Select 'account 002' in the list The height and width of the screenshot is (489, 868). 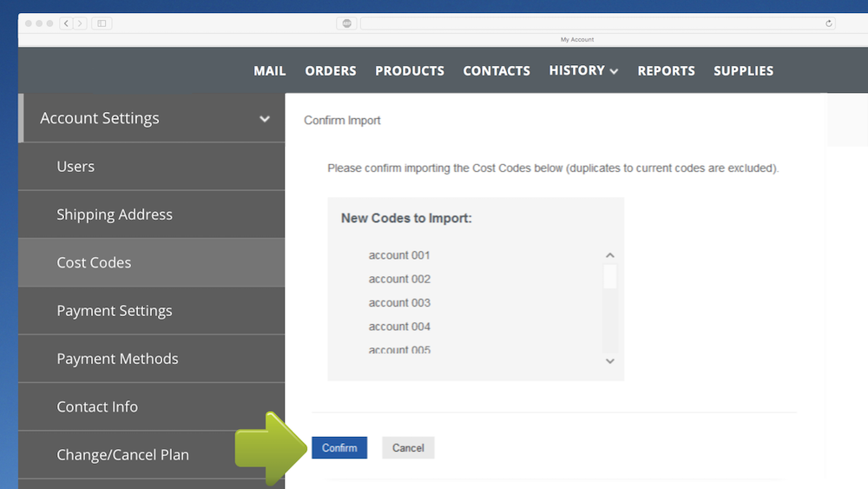click(x=399, y=279)
